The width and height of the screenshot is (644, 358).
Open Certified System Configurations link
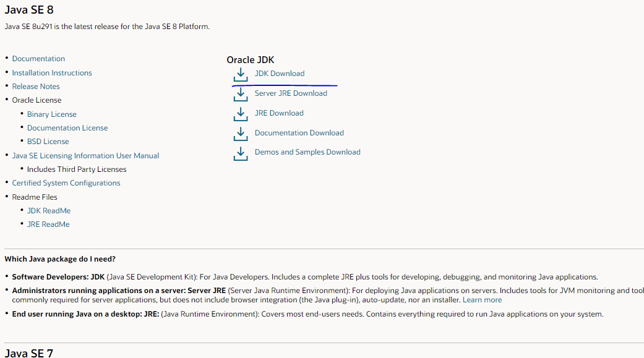click(66, 182)
